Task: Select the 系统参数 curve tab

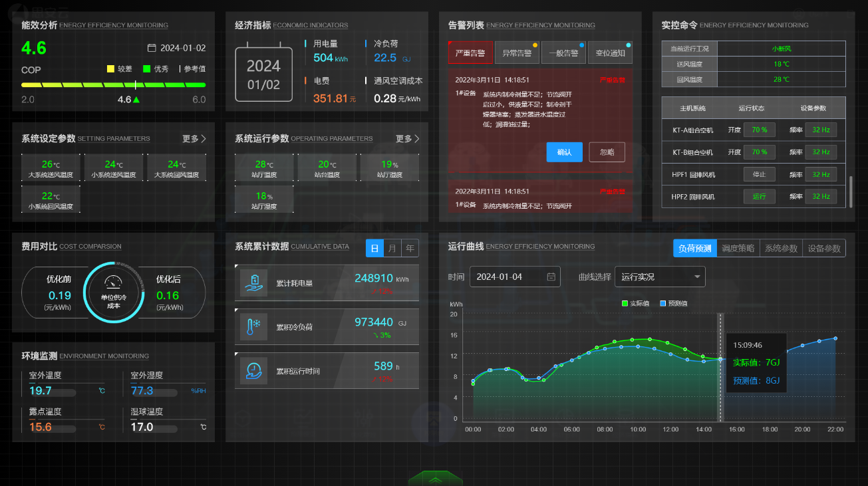Action: (781, 248)
